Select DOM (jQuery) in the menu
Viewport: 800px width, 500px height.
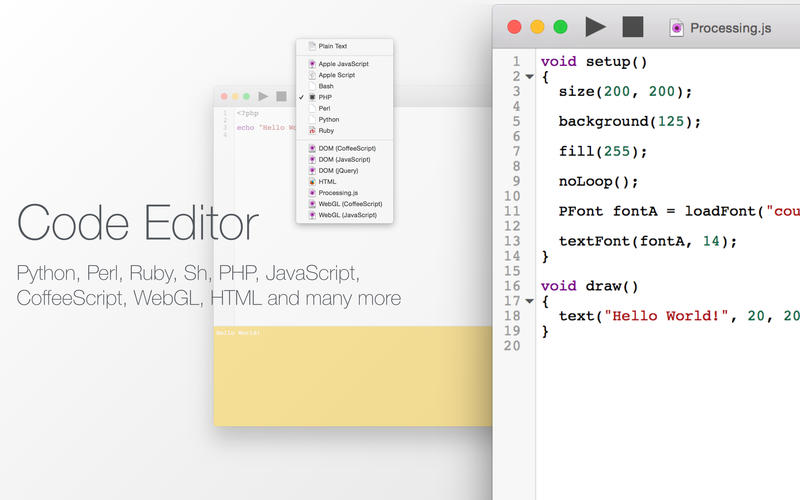[344, 170]
